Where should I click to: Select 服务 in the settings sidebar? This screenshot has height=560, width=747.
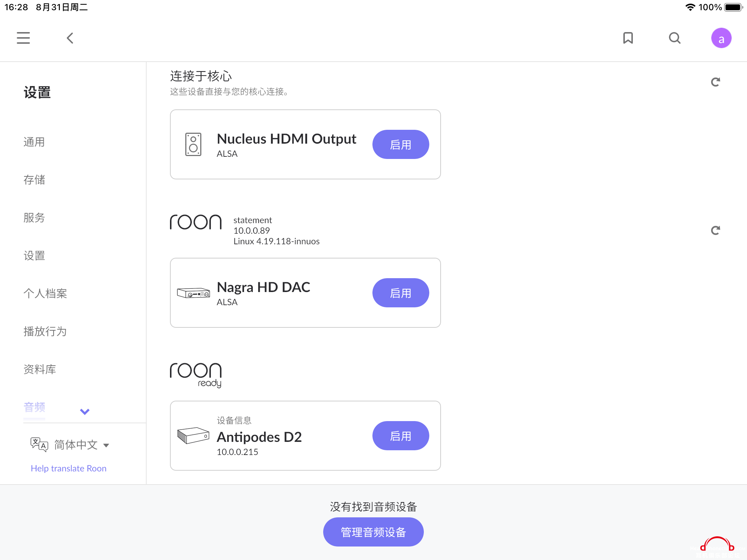point(34,218)
